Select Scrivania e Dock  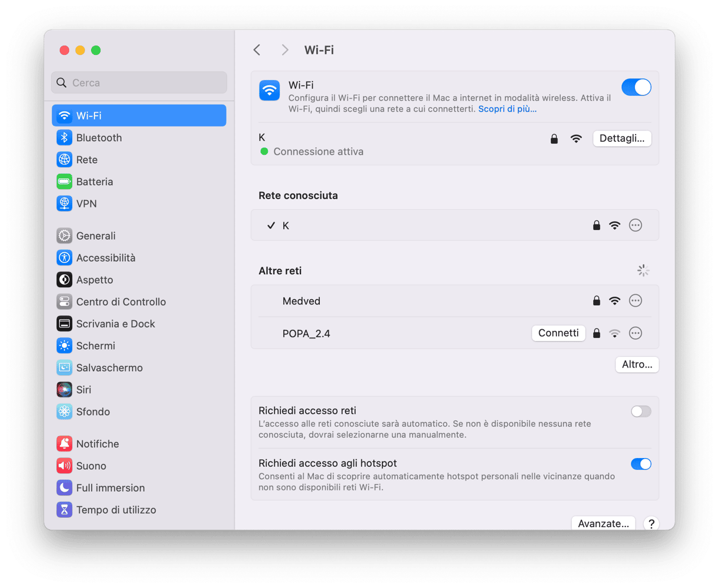click(x=139, y=324)
